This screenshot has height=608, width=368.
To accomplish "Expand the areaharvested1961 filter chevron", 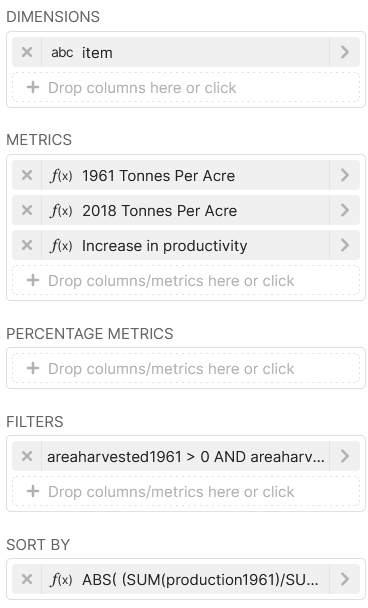I will [x=345, y=456].
